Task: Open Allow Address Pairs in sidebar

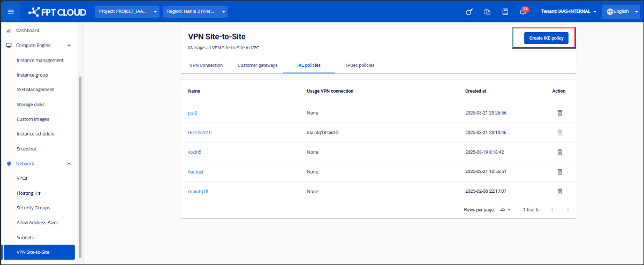Action: coord(37,223)
